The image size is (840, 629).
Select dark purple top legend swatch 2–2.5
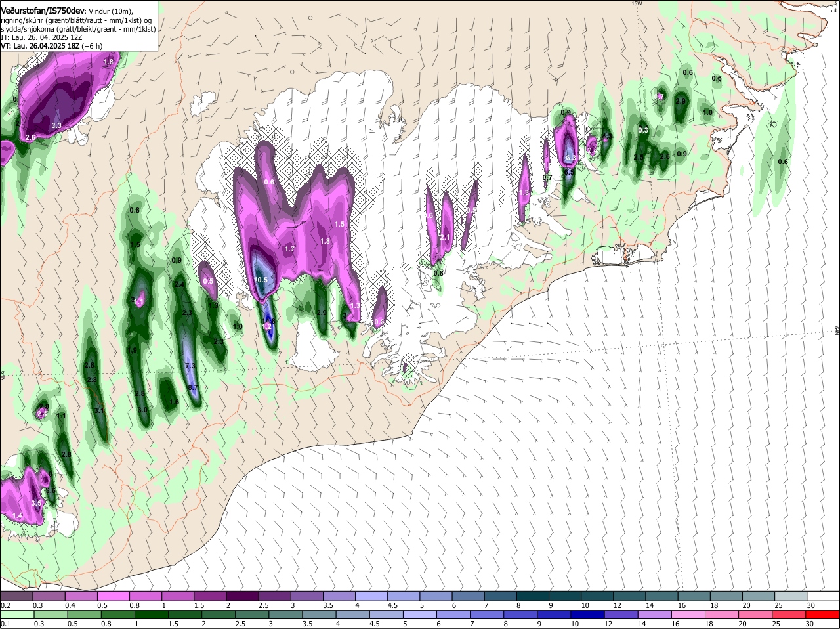[x=243, y=596]
